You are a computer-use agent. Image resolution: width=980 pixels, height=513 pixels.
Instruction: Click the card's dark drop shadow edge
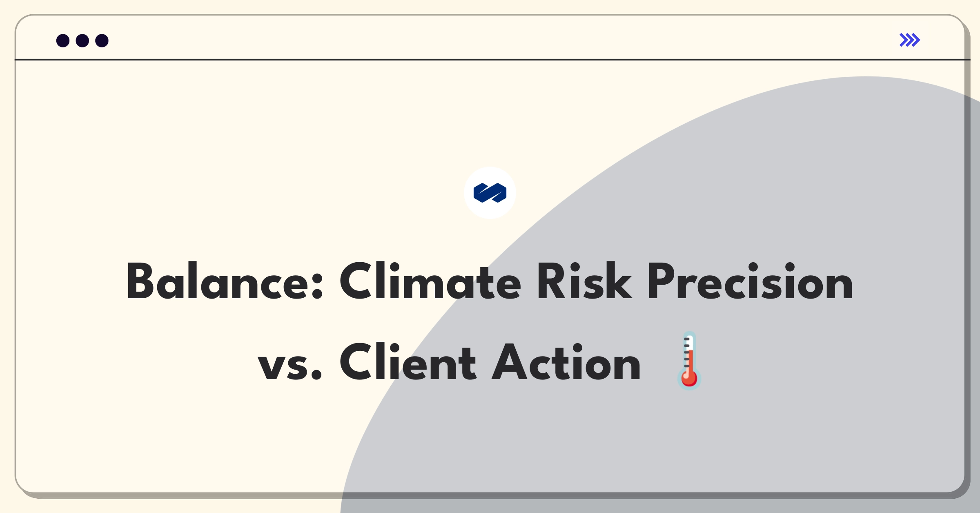968,286
